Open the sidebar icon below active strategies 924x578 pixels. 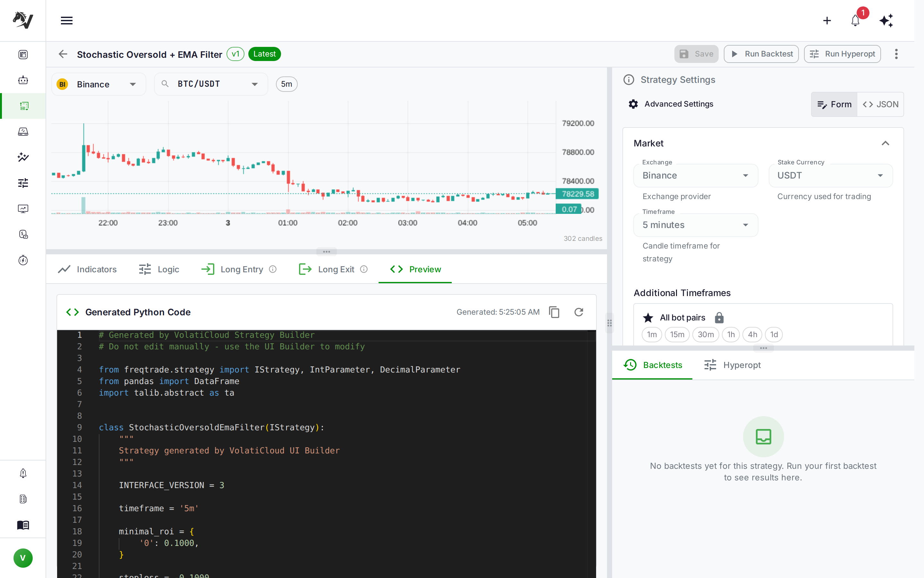pos(23,132)
